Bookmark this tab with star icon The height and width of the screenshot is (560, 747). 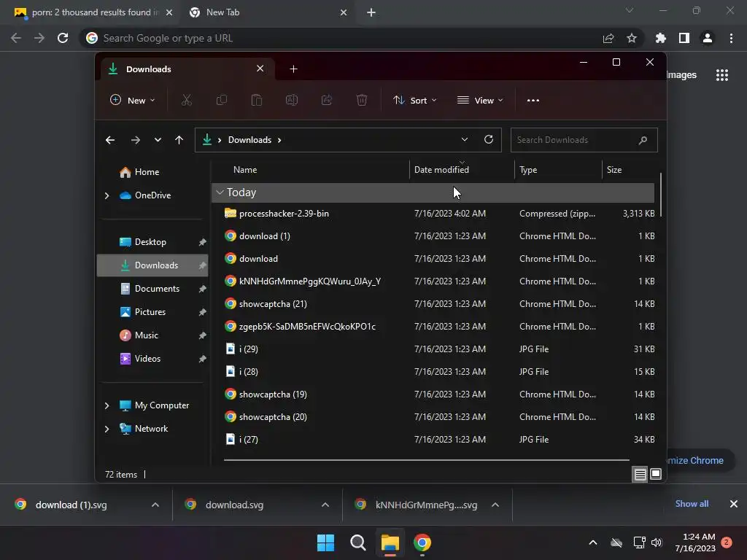pos(632,38)
